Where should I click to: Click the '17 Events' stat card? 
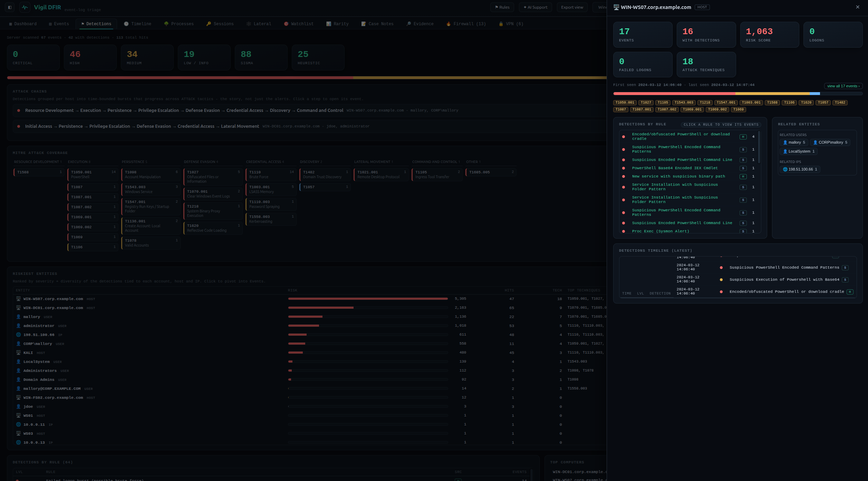pyautogui.click(x=643, y=35)
